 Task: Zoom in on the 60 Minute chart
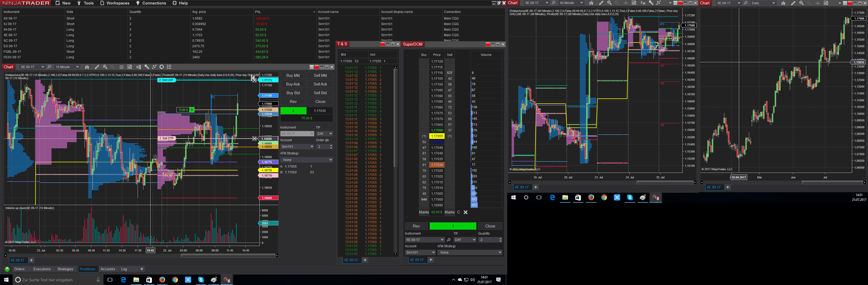point(609,3)
